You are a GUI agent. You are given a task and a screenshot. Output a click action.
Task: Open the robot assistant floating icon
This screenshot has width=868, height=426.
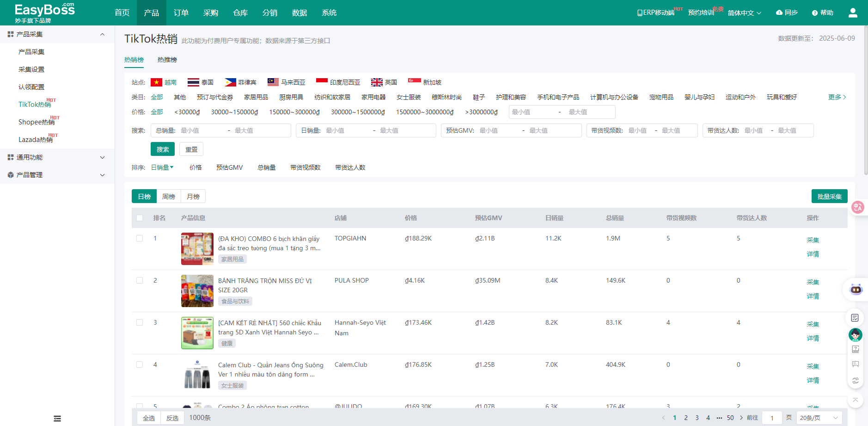tap(856, 290)
